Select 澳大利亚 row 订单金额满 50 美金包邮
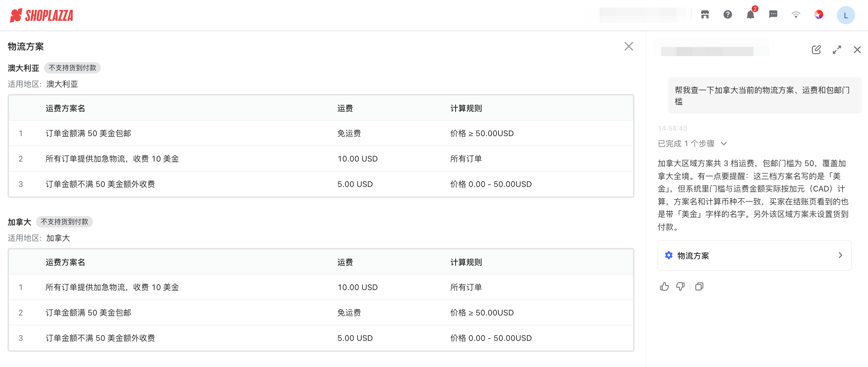This screenshot has width=868, height=367. (321, 133)
